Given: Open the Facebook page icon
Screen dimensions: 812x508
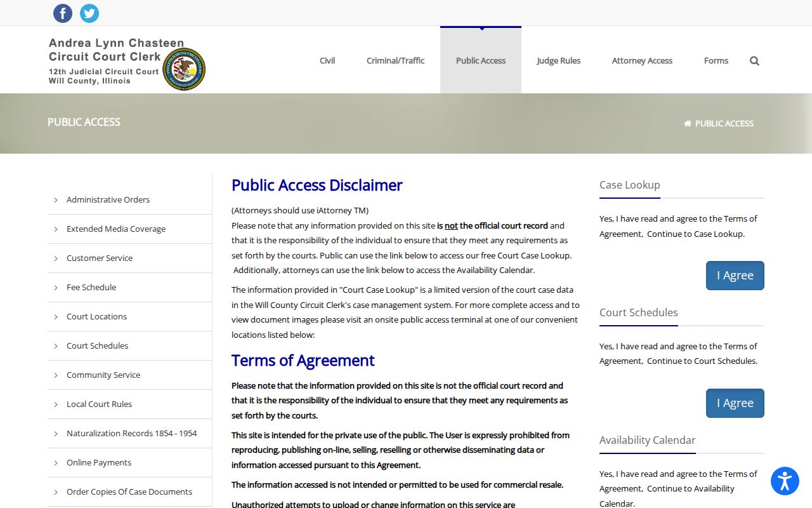Looking at the screenshot, I should coord(63,13).
